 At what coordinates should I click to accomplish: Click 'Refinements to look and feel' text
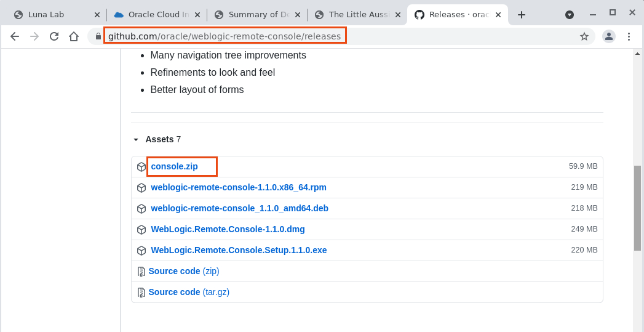pos(213,73)
